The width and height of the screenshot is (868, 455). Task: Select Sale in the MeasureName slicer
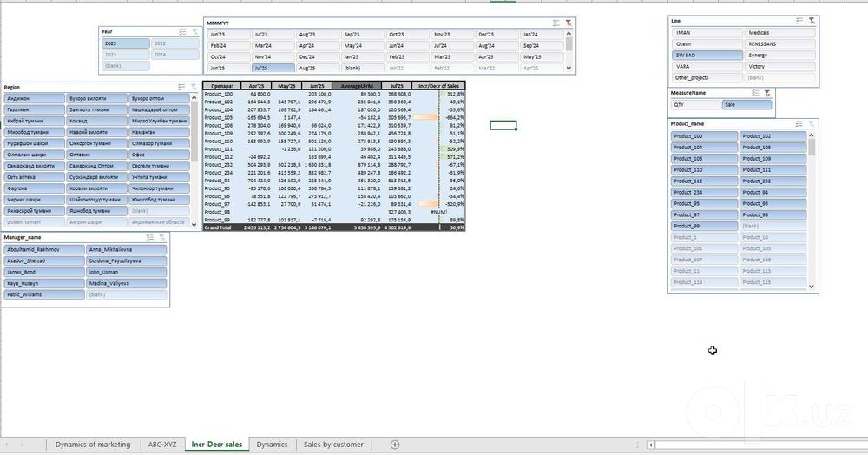point(746,104)
